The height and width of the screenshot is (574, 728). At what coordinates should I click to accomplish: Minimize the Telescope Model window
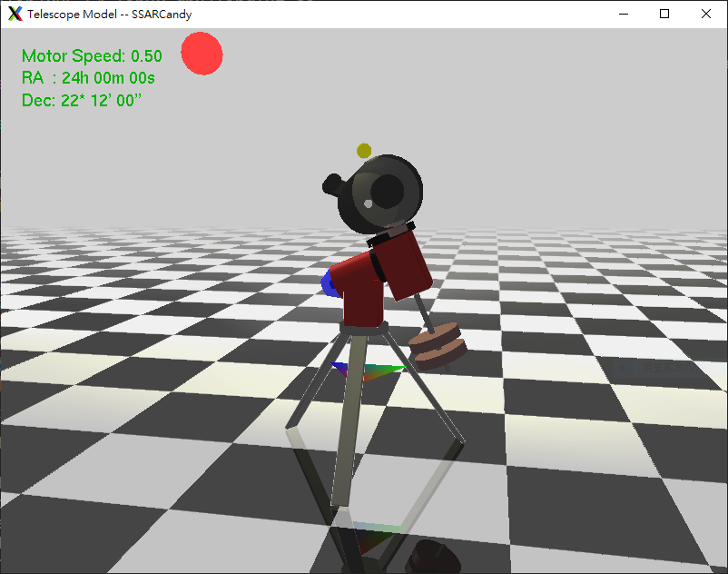[x=624, y=14]
